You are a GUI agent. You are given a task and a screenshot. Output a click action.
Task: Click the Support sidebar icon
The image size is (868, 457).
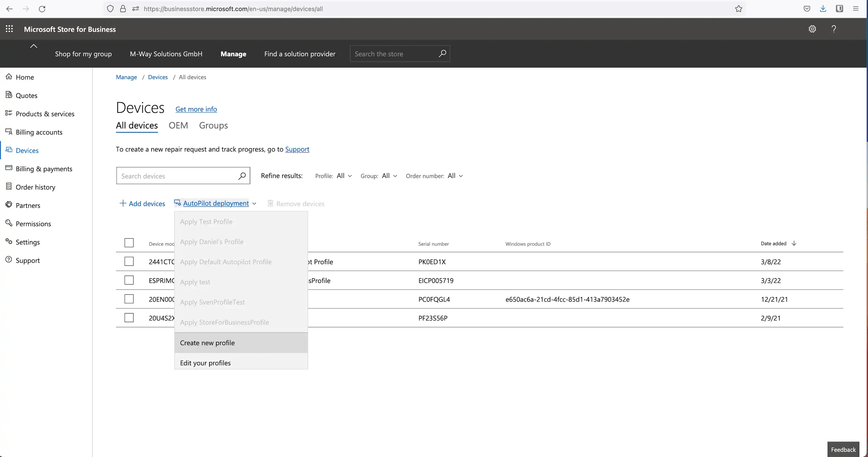coord(9,260)
